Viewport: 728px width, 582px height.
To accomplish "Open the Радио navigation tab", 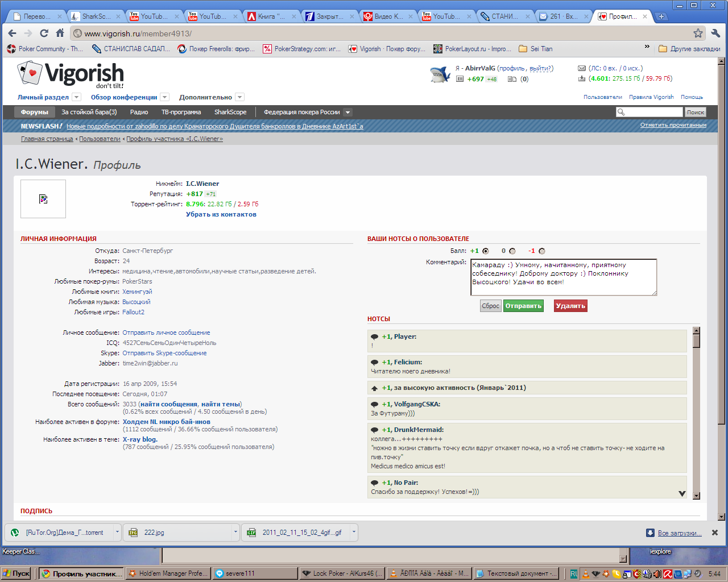I will click(x=139, y=113).
